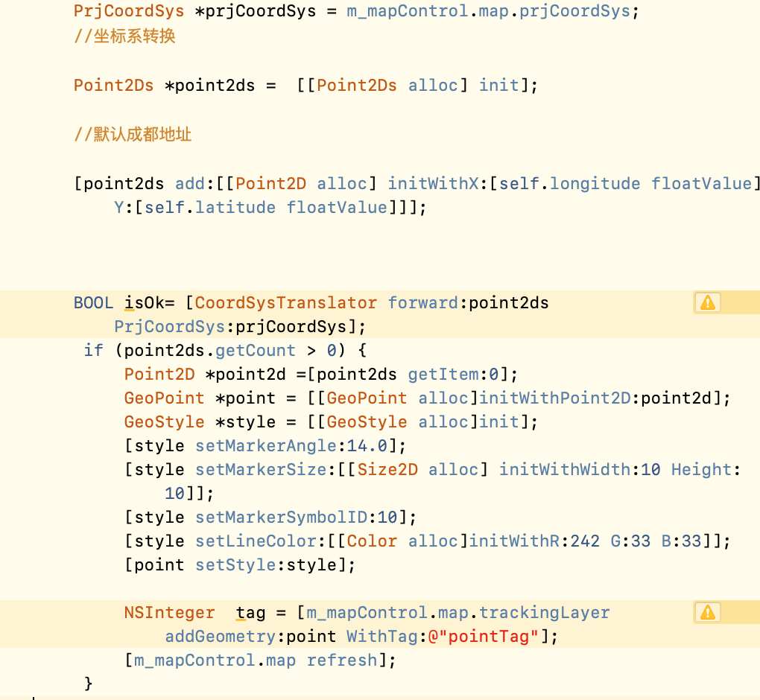This screenshot has height=700, width=760.
Task: Click the refresh method call
Action: click(x=341, y=660)
